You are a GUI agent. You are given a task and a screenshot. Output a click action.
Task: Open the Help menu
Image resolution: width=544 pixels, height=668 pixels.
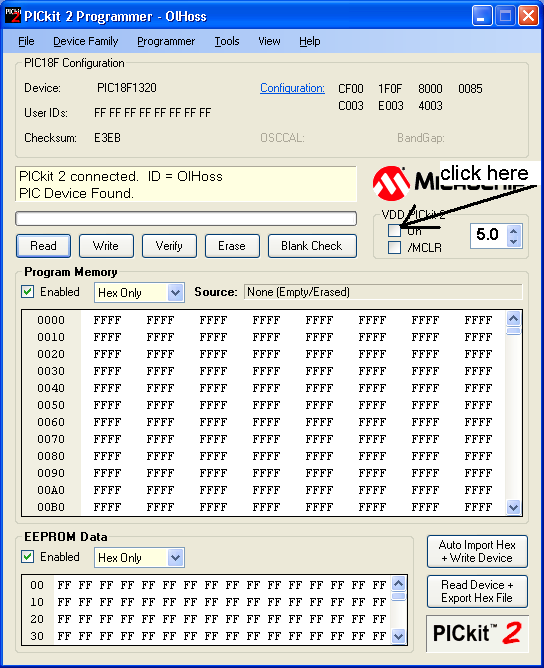tap(310, 41)
